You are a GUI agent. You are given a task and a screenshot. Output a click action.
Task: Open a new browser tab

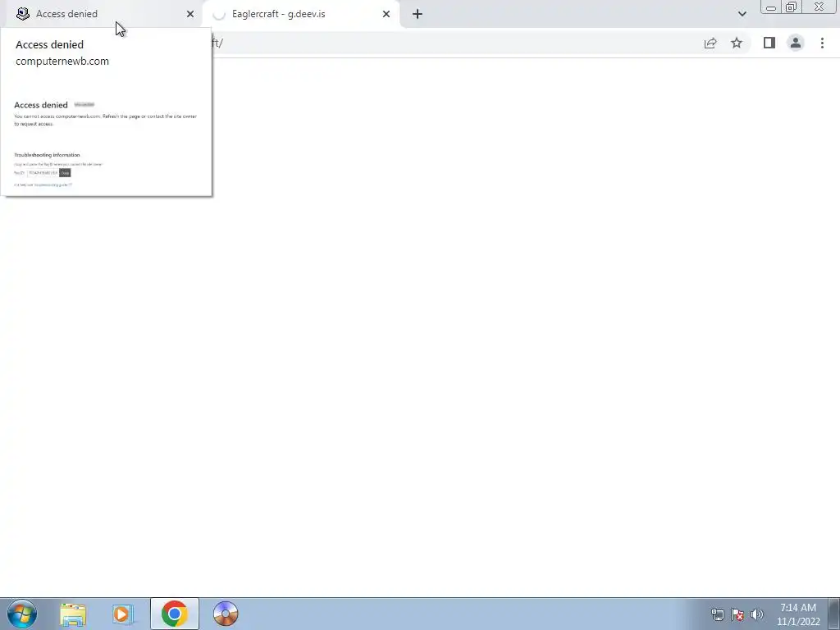point(418,14)
